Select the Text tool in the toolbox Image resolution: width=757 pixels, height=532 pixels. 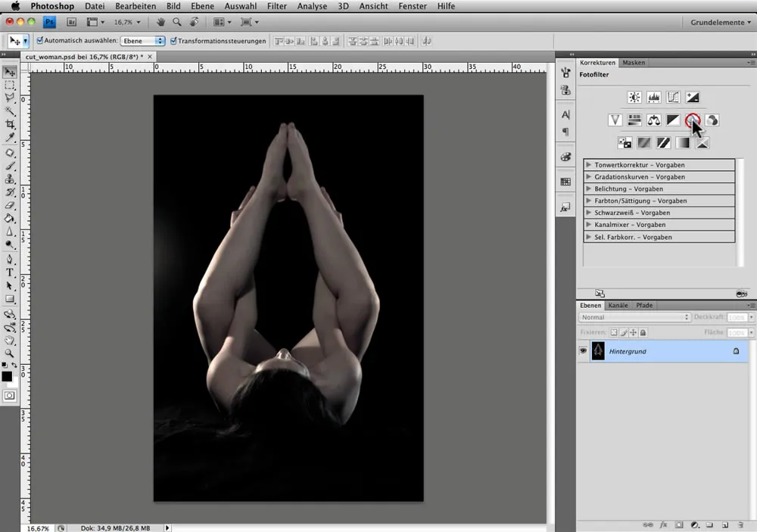click(x=10, y=272)
